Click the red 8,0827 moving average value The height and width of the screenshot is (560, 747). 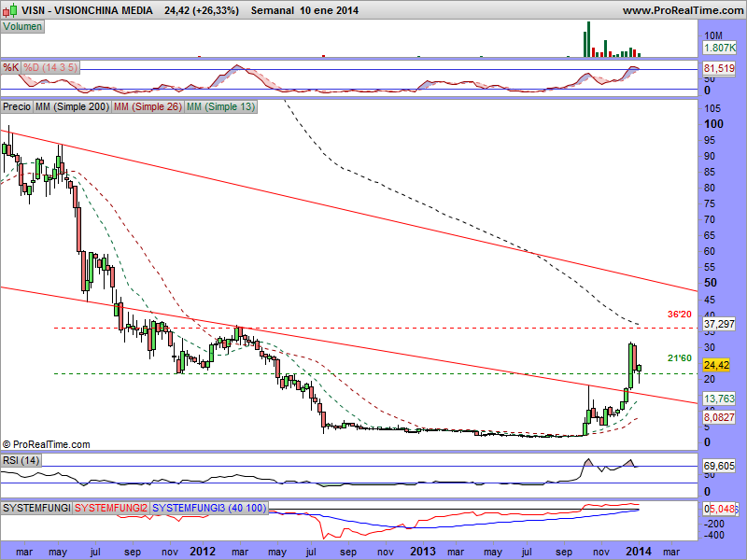719,417
